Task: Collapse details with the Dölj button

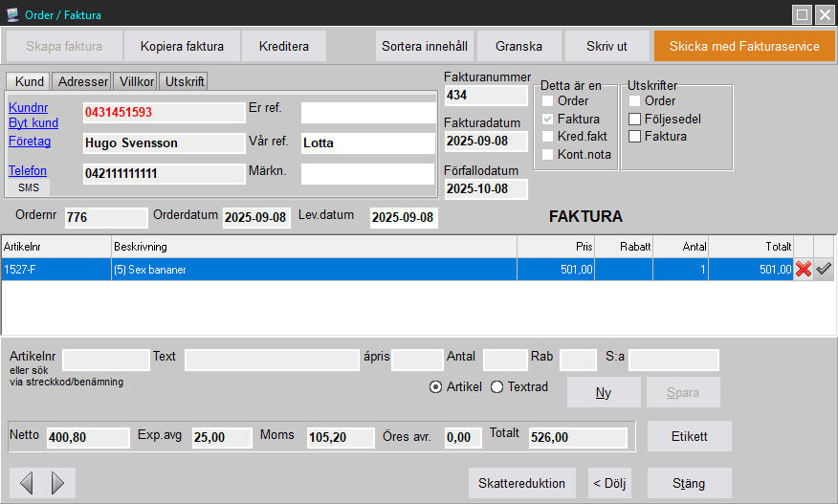Action: click(x=608, y=483)
